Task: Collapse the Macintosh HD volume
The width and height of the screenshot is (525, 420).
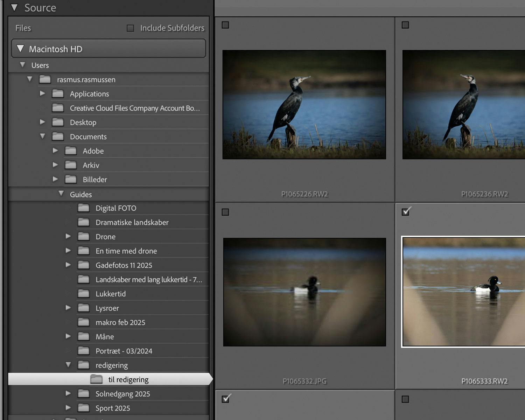Action: coord(20,49)
